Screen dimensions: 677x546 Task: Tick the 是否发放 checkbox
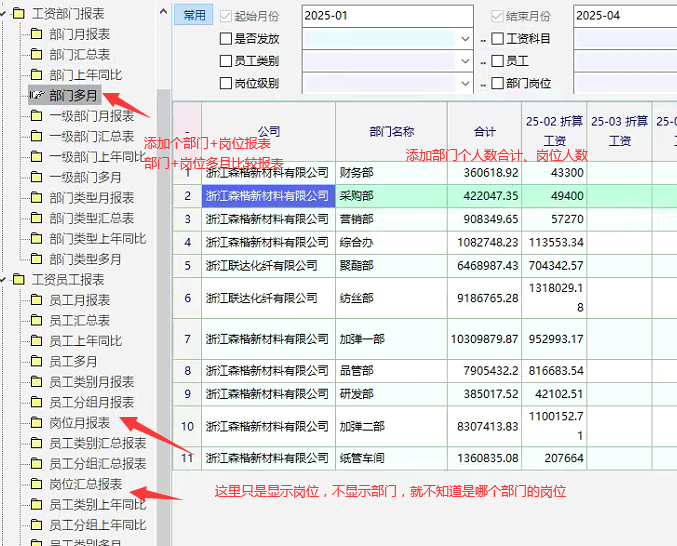(226, 39)
